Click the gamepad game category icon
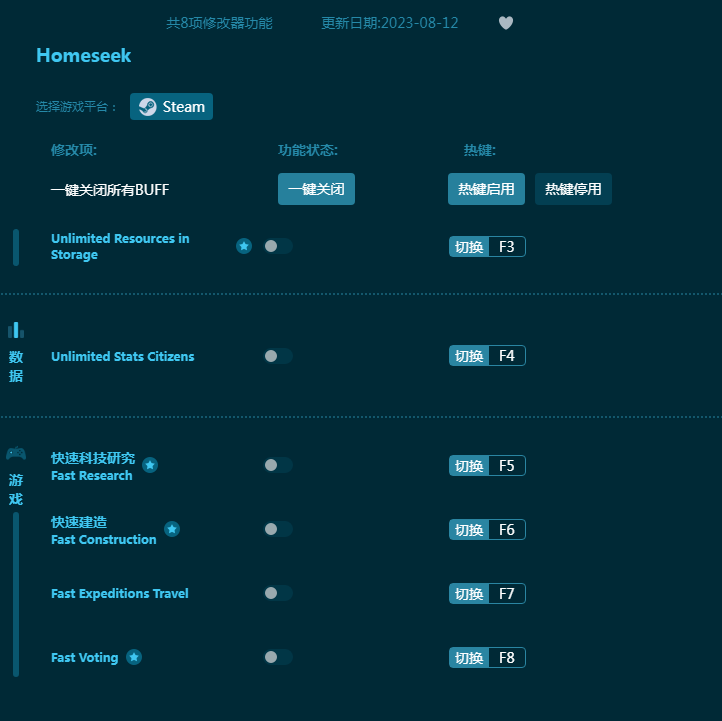This screenshot has width=722, height=721. (16, 454)
